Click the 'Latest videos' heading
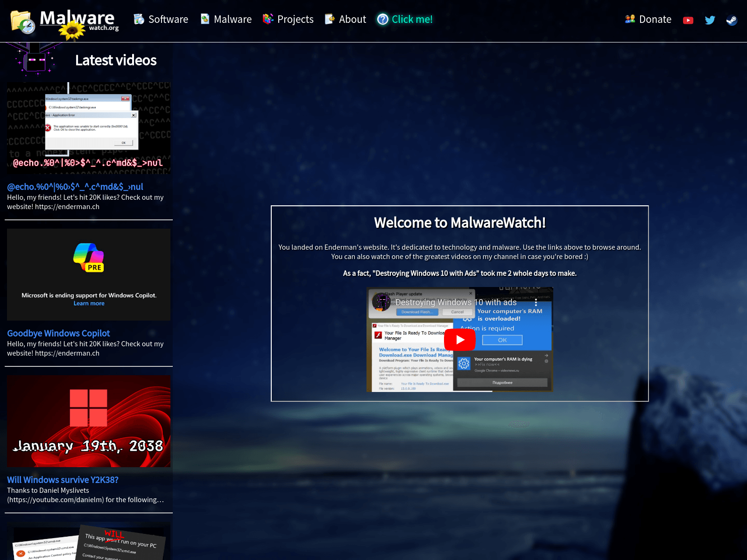747x560 pixels. tap(116, 60)
